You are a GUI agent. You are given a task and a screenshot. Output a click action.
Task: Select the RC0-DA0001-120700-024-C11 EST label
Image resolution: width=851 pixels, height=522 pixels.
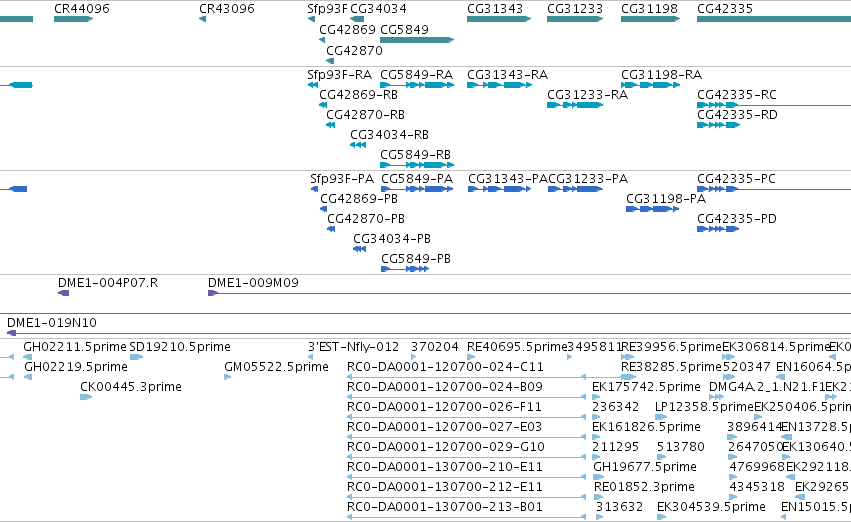point(445,367)
